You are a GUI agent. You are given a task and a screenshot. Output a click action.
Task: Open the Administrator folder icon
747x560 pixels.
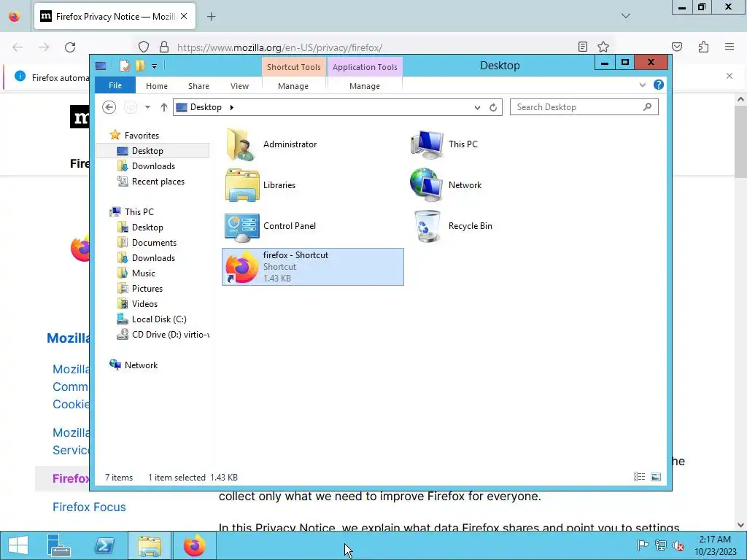241,144
